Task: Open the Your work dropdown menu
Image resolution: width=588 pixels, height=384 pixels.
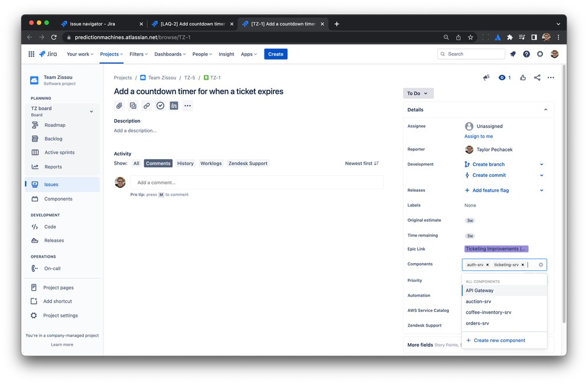Action: tap(80, 54)
